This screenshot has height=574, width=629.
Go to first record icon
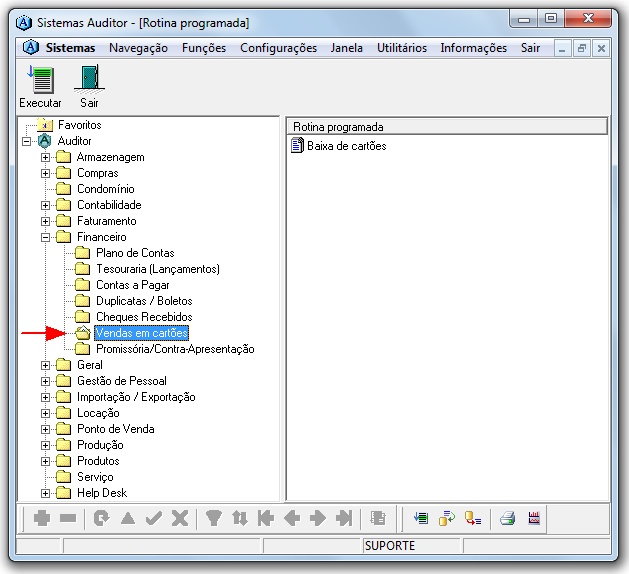pyautogui.click(x=266, y=518)
